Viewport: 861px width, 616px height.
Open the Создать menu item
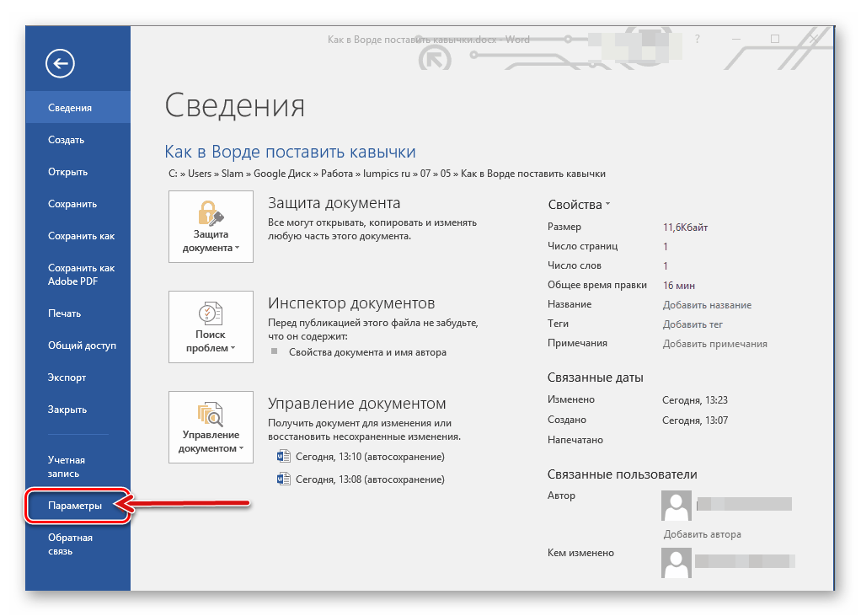click(x=78, y=139)
